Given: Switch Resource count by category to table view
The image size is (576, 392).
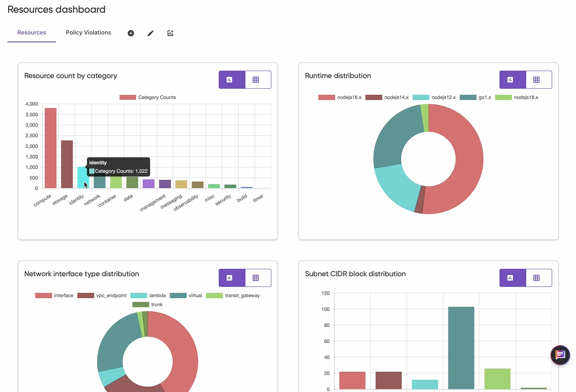Looking at the screenshot, I should click(258, 80).
